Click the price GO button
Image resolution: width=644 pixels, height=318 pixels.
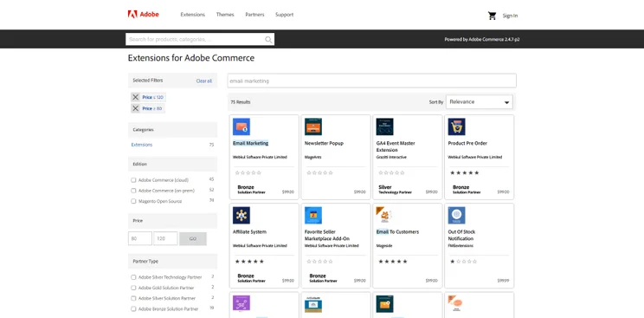point(193,238)
